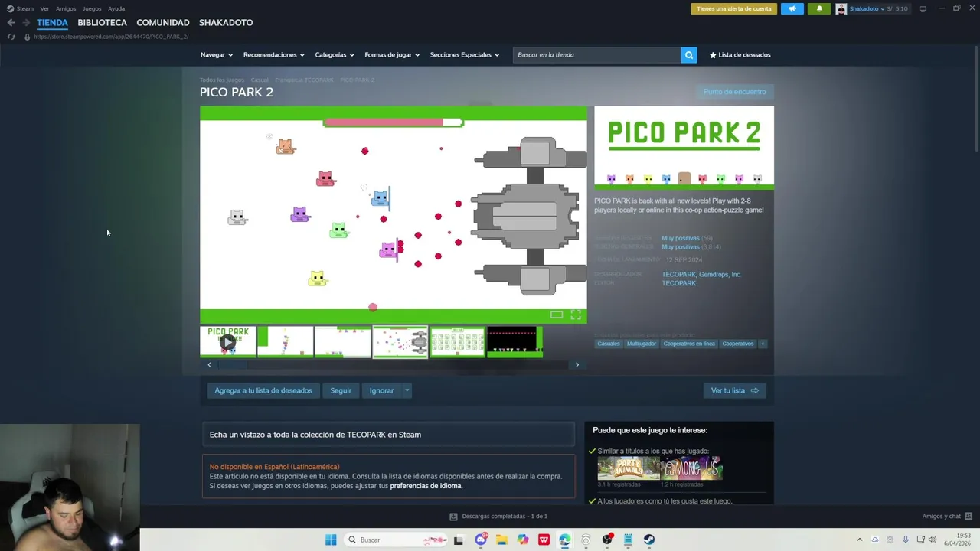980x551 pixels.
Task: Open the SHAKADOTO profile tab
Action: 226,23
